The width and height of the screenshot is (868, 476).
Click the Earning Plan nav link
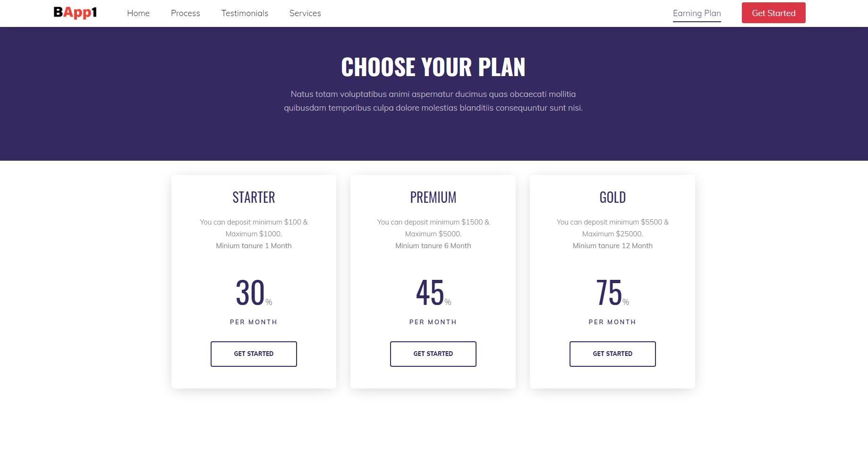coord(697,13)
